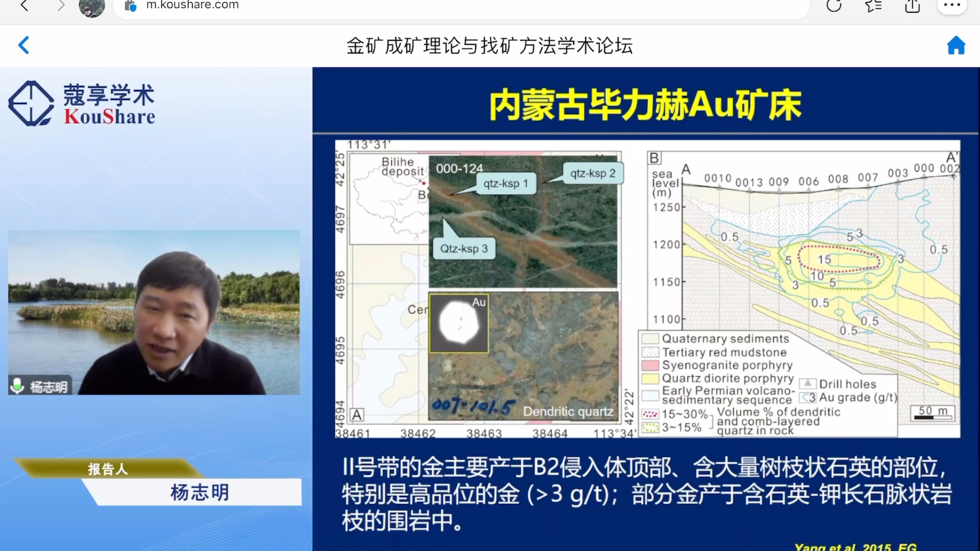Click the Yang et al. 2015 citation
Viewport: 980px width, 551px height.
click(x=855, y=546)
